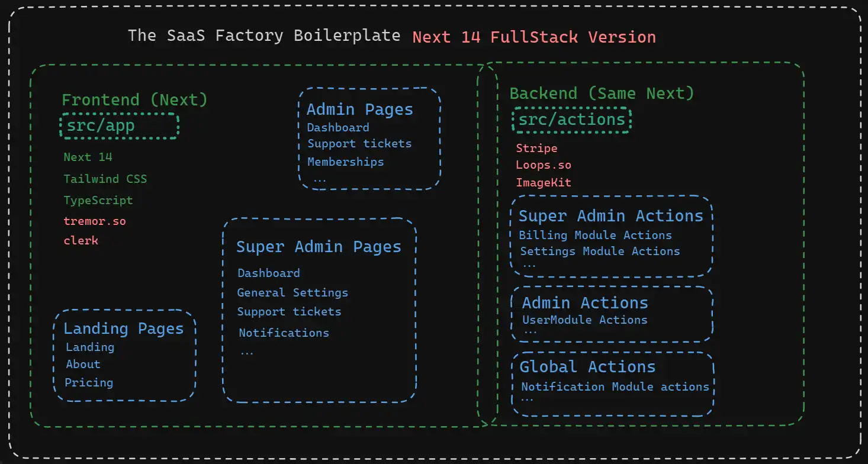
Task: Click 'Notification Module actions' text
Action: [x=615, y=386]
